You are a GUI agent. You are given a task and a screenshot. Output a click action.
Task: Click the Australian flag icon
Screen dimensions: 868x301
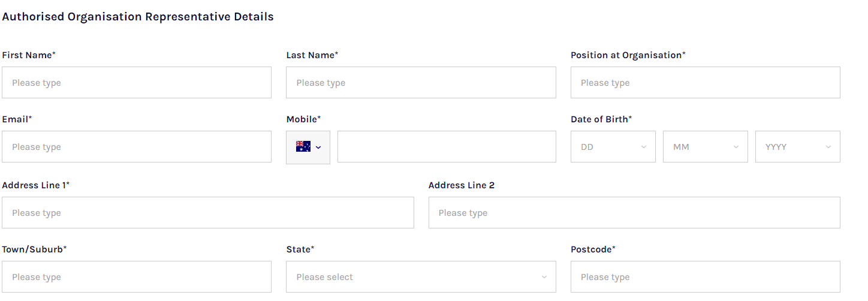(x=303, y=147)
